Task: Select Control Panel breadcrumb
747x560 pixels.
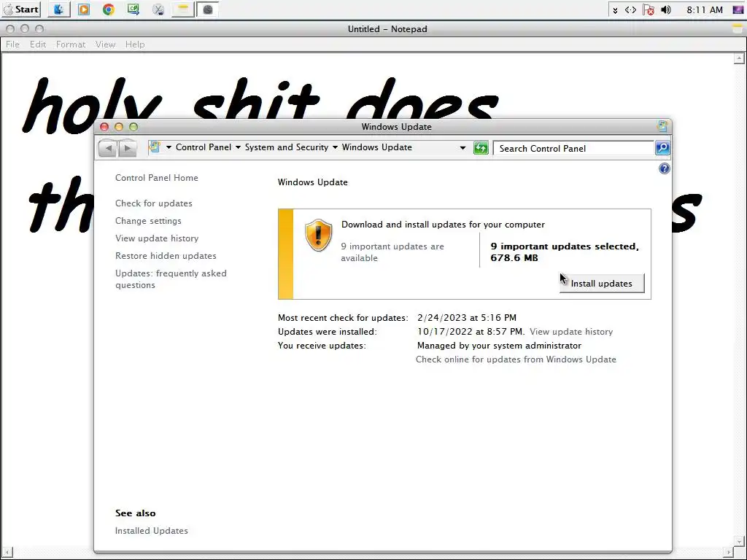Action: [x=204, y=147]
